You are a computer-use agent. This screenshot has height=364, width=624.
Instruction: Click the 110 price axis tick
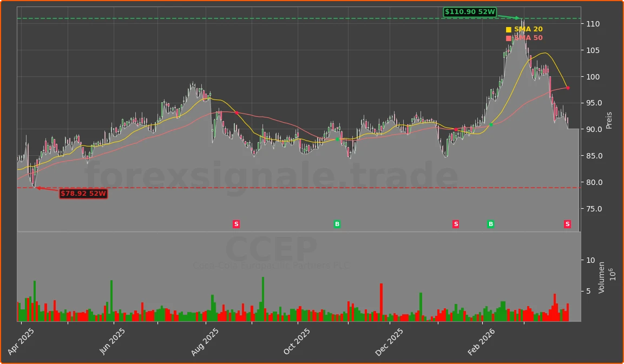click(x=593, y=24)
